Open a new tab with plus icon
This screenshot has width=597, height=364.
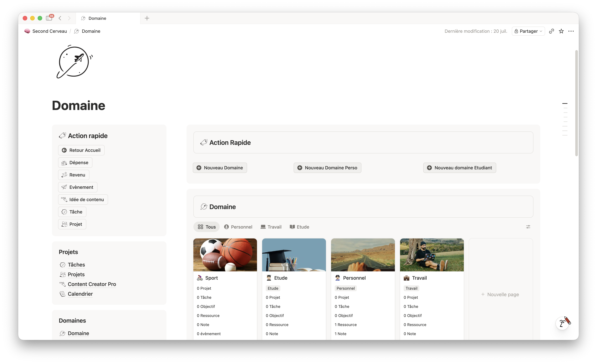click(147, 18)
